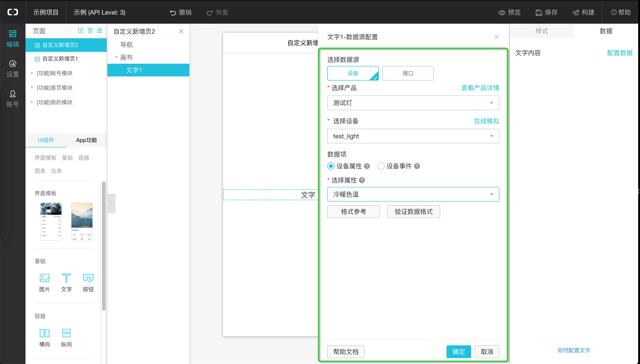Click the 确定 confirm button
Image resolution: width=640 pixels, height=364 pixels.
click(458, 351)
